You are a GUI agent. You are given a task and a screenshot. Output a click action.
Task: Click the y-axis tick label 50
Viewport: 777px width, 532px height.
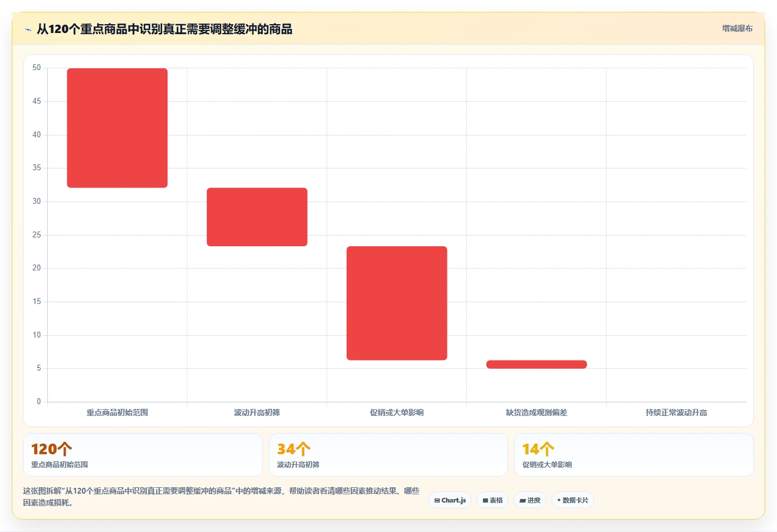click(37, 68)
